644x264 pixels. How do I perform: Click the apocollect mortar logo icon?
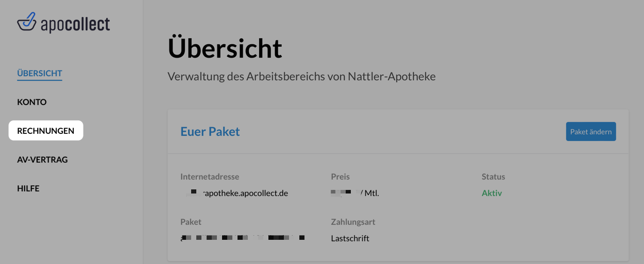pos(26,22)
